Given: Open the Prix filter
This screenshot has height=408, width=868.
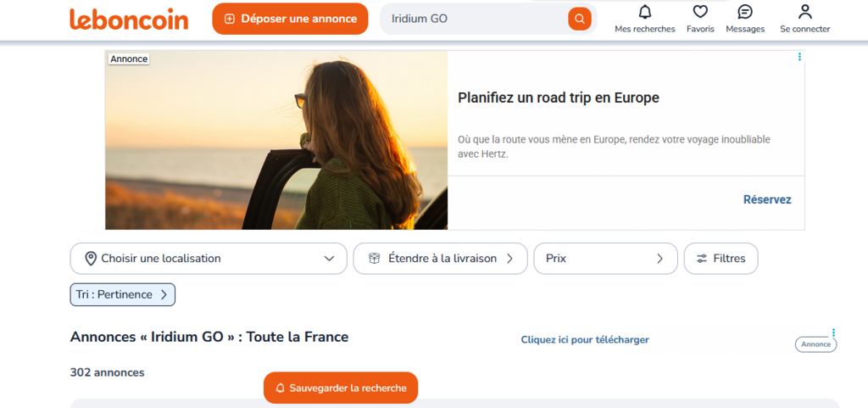Looking at the screenshot, I should pos(605,259).
